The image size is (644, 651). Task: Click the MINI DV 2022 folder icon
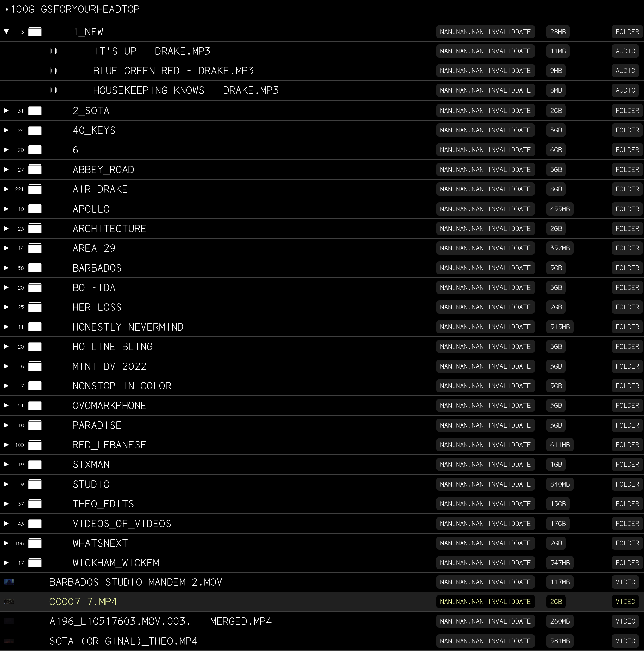[x=35, y=366]
